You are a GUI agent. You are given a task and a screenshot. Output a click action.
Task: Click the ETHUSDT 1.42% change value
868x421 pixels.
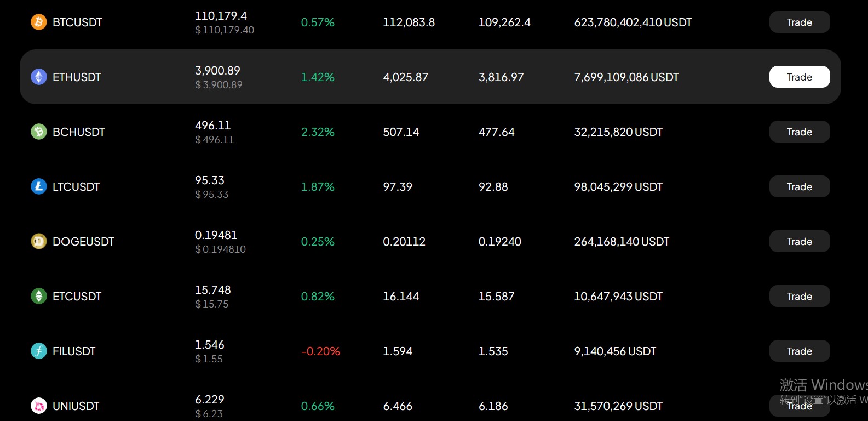318,77
